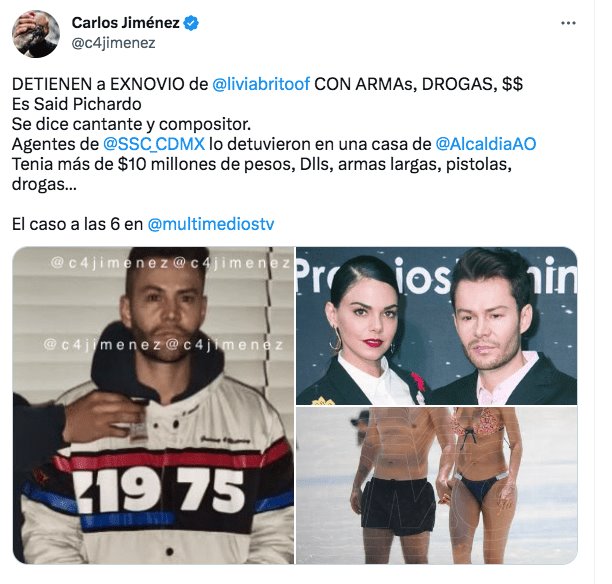Click the 1975 lettering on the jacket image
The width and height of the screenshot is (612, 584).
161,490
